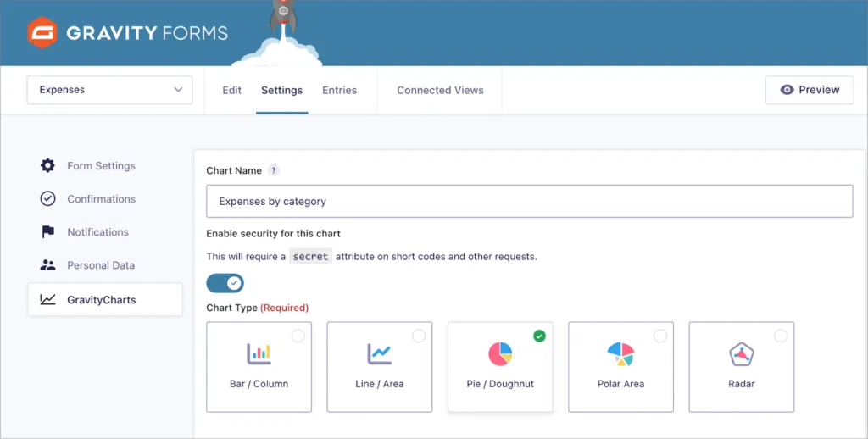The width and height of the screenshot is (868, 439).
Task: Click the bar chart icon
Action: 259,353
